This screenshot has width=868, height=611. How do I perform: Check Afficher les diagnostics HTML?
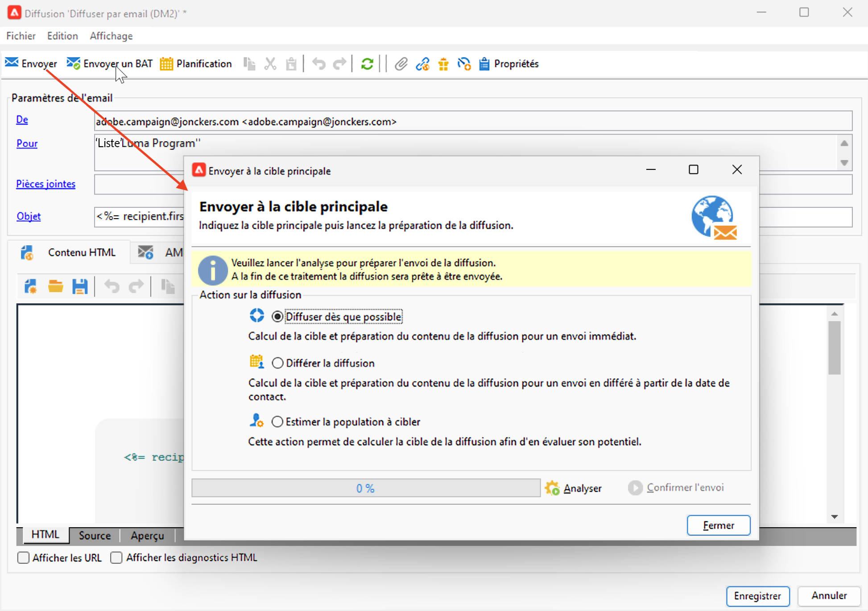pos(116,557)
